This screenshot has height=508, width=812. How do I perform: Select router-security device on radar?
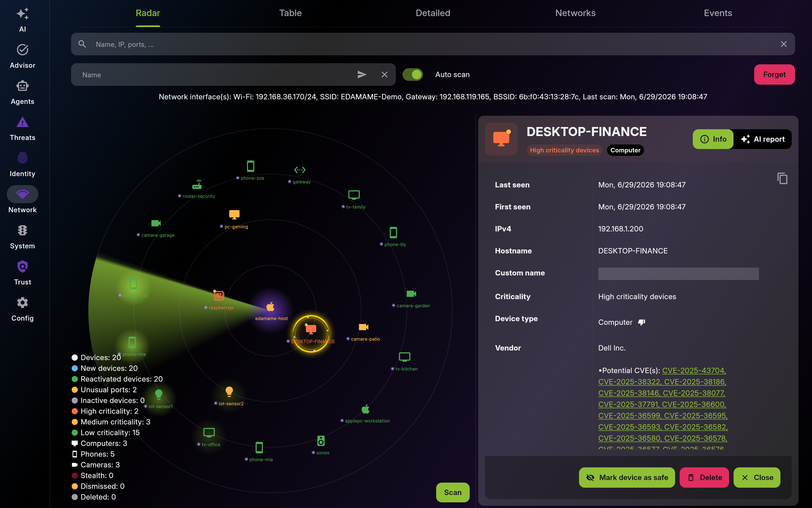click(197, 185)
